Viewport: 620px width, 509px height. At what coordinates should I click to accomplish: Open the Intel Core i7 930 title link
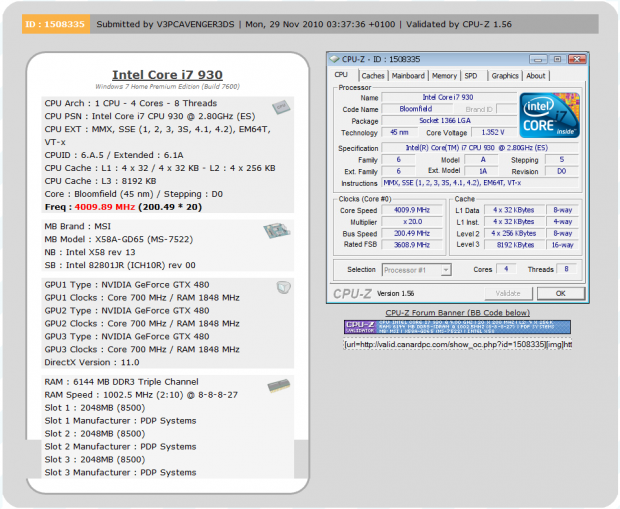pos(167,75)
